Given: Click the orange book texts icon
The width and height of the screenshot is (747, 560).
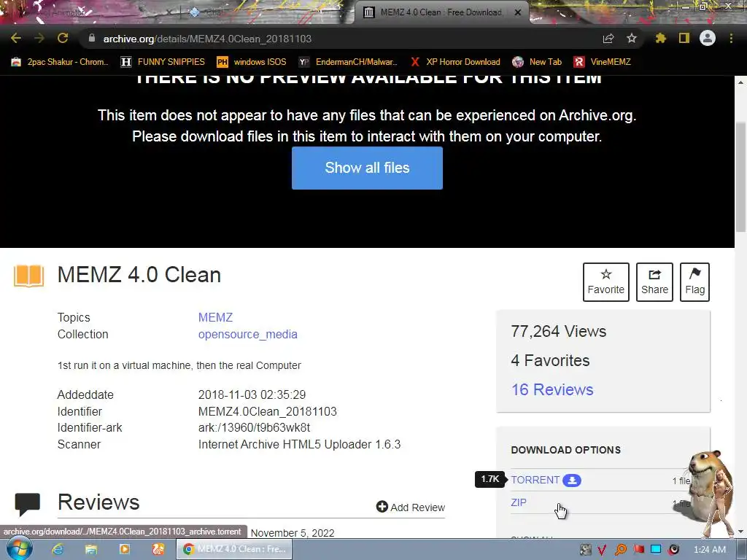Looking at the screenshot, I should coord(28,276).
